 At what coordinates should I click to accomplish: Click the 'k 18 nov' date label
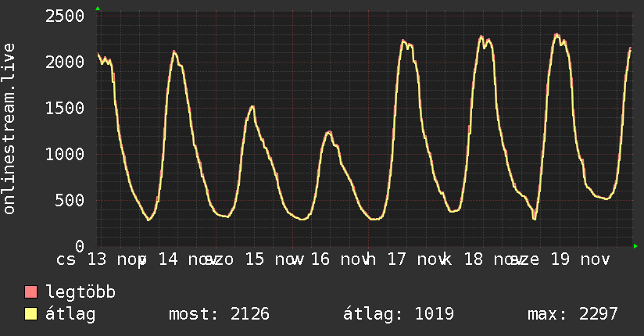[x=481, y=259]
